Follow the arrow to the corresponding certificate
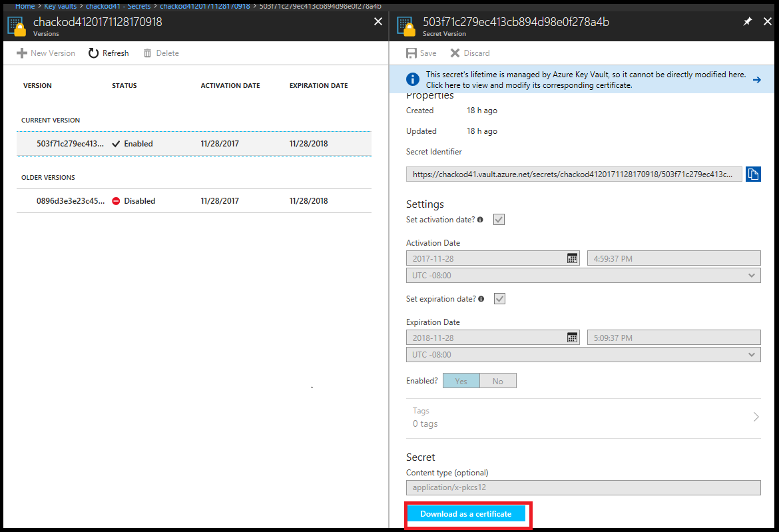 tap(756, 79)
